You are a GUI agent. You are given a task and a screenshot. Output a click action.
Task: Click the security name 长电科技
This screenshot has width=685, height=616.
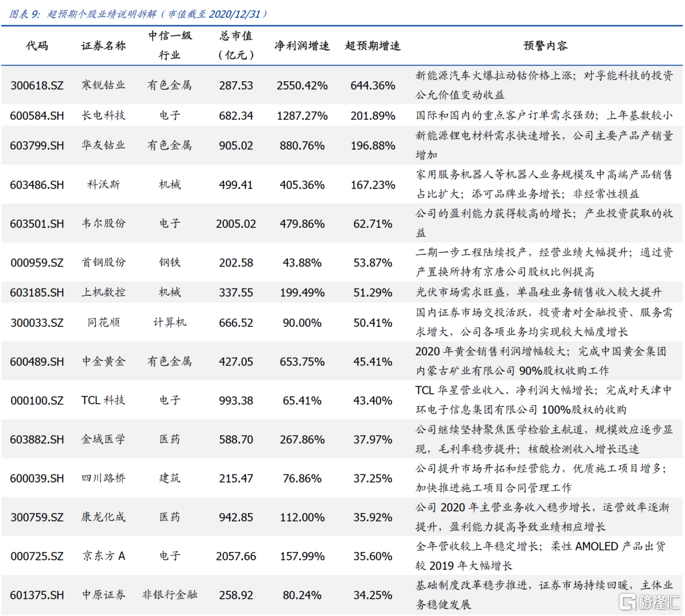[x=103, y=115]
